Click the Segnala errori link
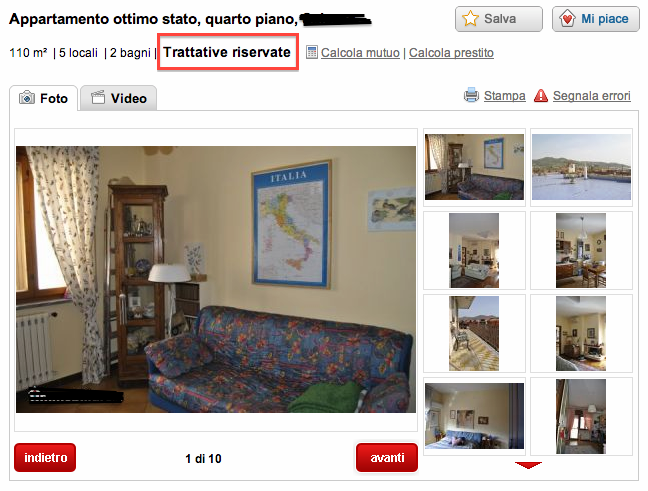 591,95
